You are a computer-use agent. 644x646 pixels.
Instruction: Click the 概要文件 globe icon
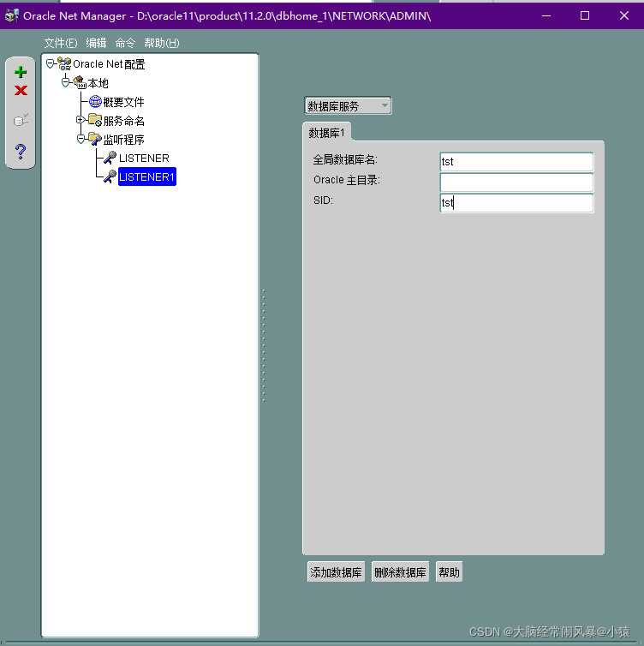95,101
